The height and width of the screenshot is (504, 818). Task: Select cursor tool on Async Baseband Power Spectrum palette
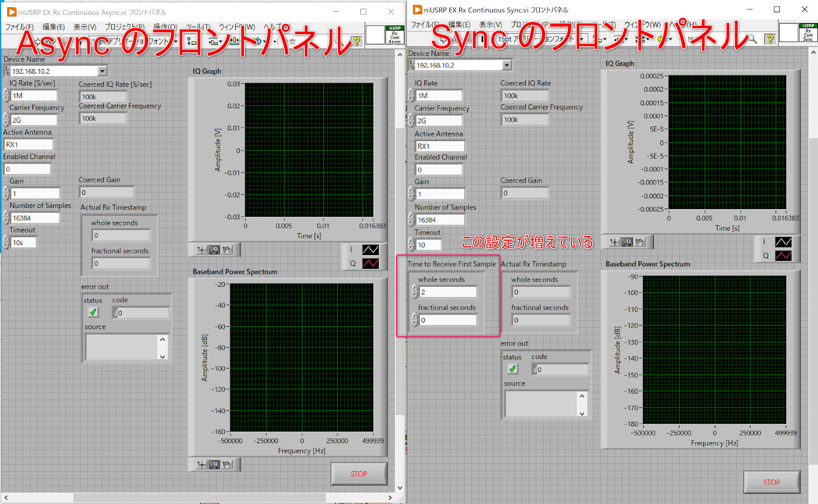pos(201,464)
